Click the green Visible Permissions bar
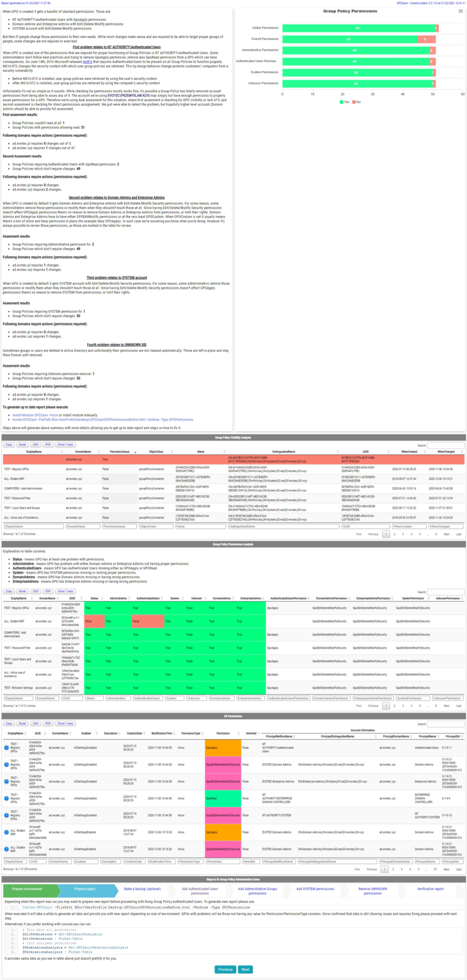 click(358, 29)
